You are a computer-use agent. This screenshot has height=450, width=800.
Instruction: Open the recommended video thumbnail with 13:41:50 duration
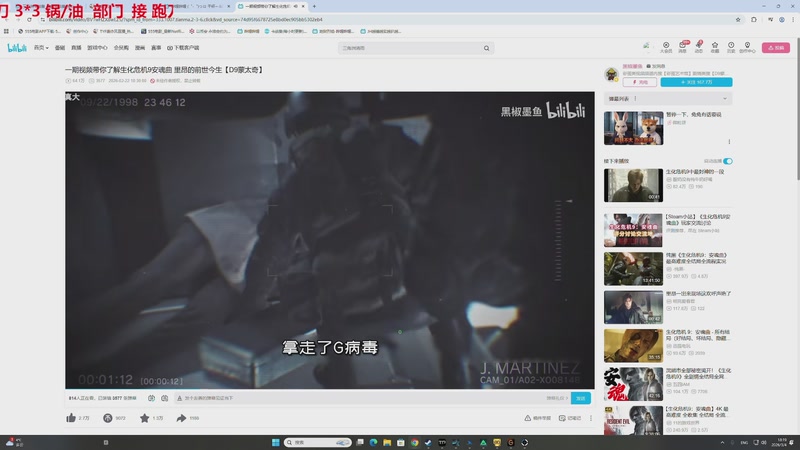click(633, 269)
